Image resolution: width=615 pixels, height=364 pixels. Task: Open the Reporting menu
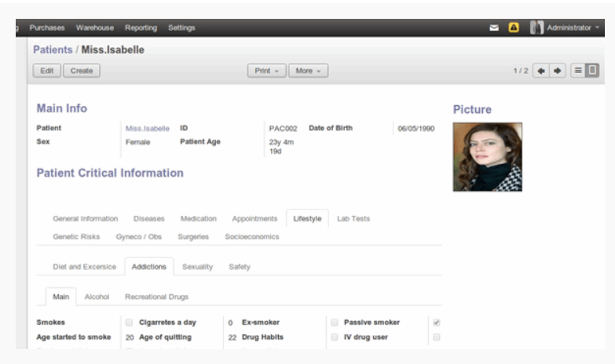pos(141,27)
